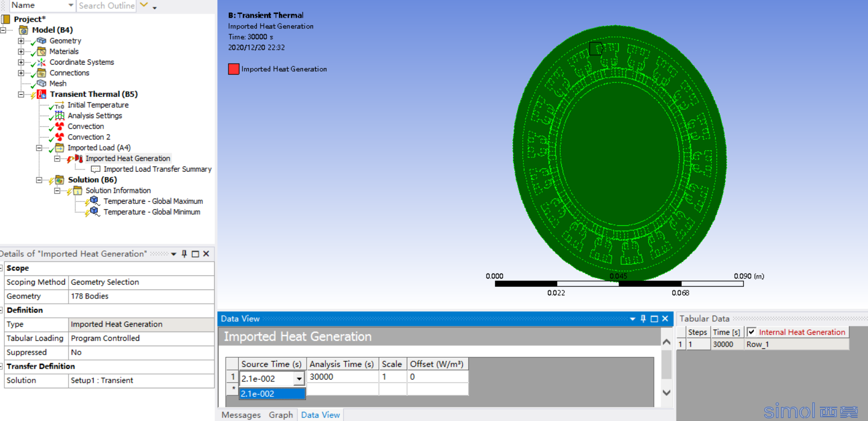This screenshot has width=868, height=421.
Task: Expand the Geometry tree node
Action: 21,41
